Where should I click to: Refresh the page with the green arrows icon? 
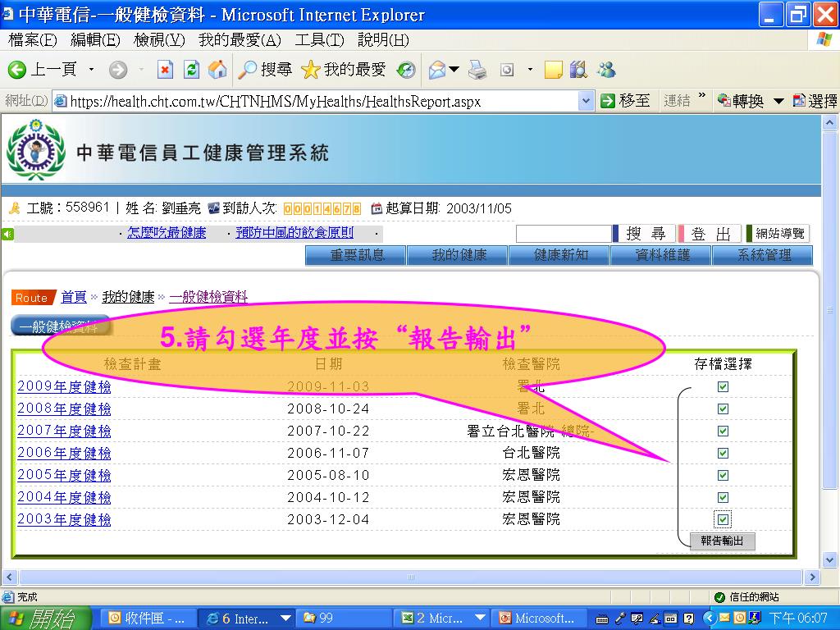coord(191,70)
